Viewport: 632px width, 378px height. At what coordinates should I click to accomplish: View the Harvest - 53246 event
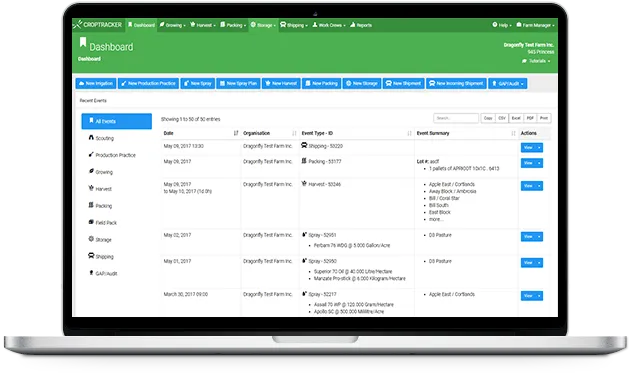(528, 186)
